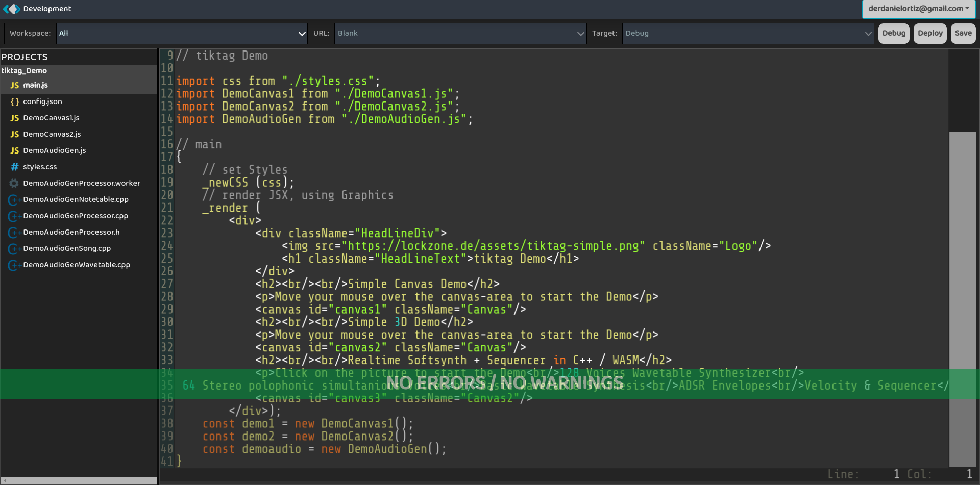Click the Development logo icon
980x485 pixels.
pos(11,9)
